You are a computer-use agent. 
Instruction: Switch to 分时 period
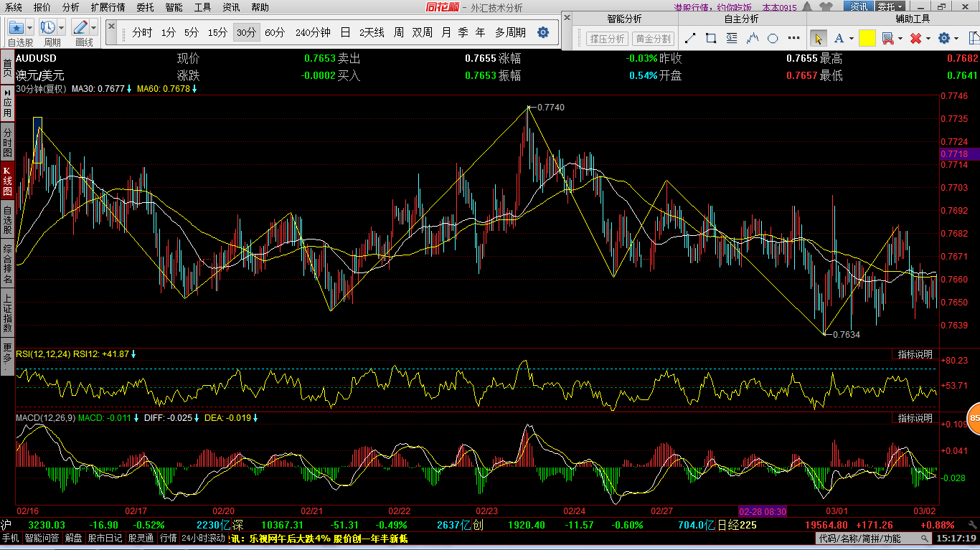[x=142, y=32]
